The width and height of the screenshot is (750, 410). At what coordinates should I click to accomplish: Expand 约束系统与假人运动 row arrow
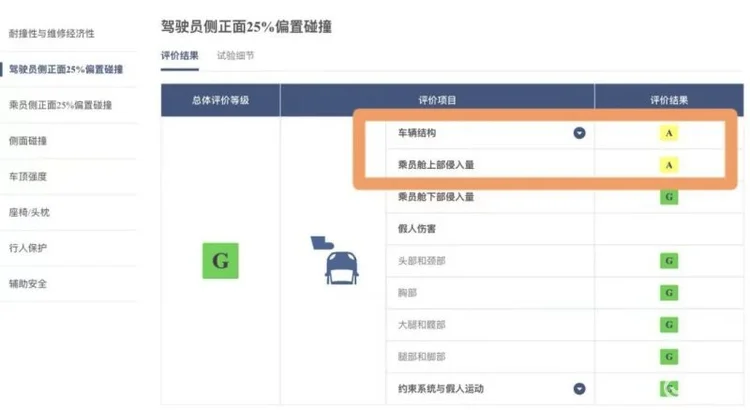(x=579, y=388)
